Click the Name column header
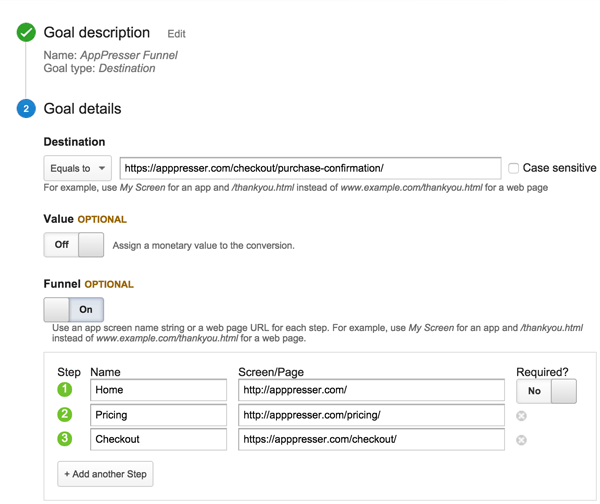Viewport: 600px width, 504px height. (105, 372)
